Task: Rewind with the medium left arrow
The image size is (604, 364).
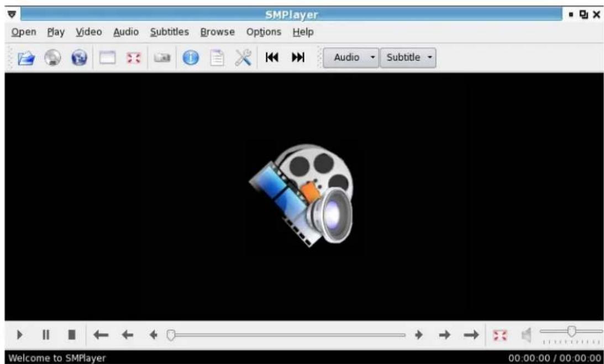Action: point(128,335)
